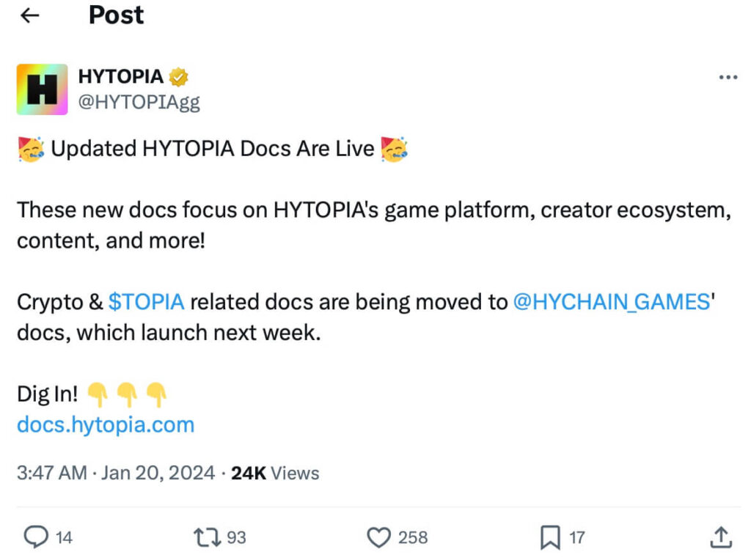
Task: Bookmark the post via bookmark icon
Action: pyautogui.click(x=548, y=537)
